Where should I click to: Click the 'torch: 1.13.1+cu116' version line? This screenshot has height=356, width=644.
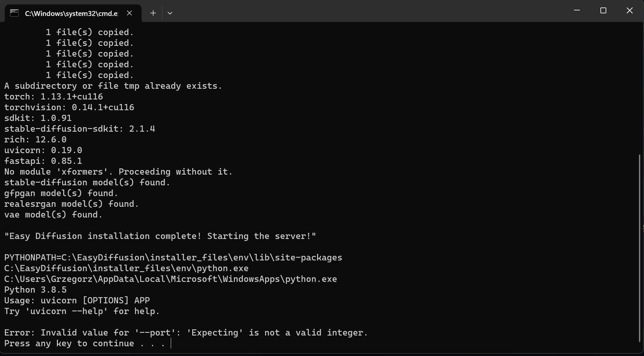coord(53,96)
